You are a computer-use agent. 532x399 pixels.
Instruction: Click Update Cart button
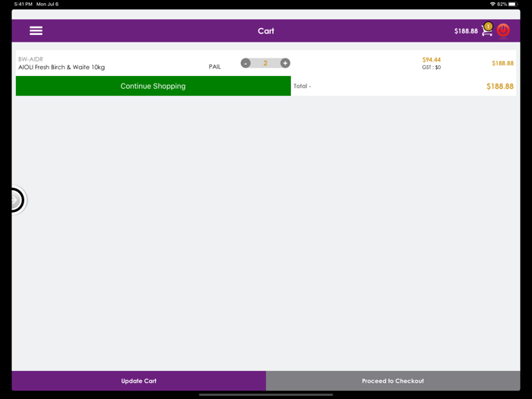pyautogui.click(x=139, y=381)
